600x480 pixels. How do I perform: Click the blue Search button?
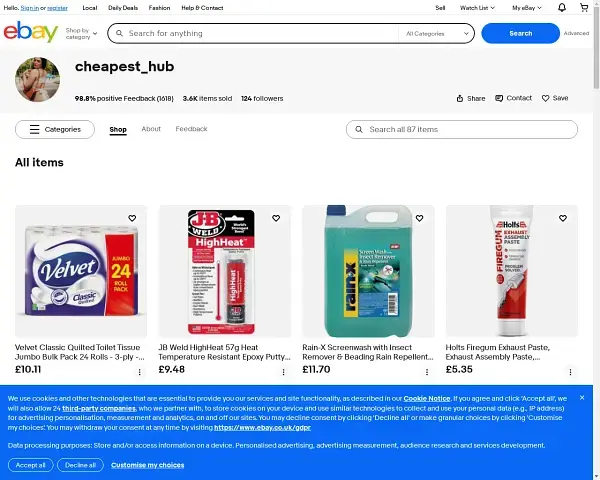pos(520,33)
